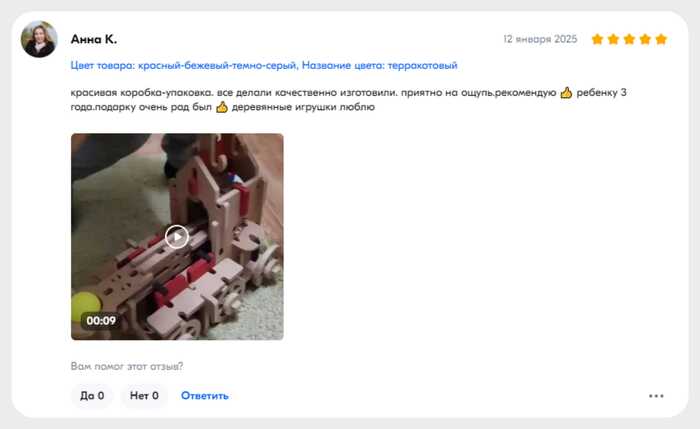Select the fifth (last) rating star
700x429 pixels.
(661, 39)
